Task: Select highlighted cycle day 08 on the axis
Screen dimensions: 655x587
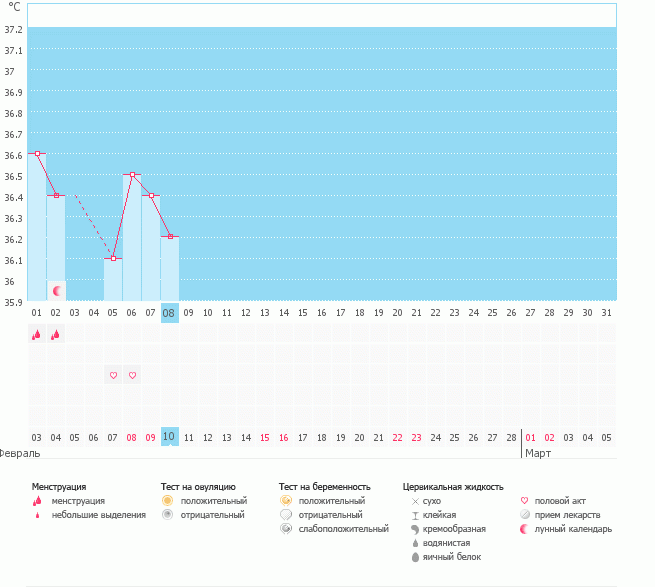Action: [x=170, y=312]
